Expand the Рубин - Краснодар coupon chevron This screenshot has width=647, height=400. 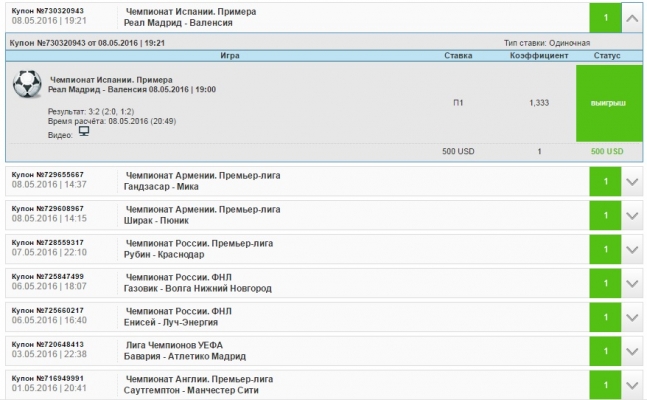[x=632, y=249]
